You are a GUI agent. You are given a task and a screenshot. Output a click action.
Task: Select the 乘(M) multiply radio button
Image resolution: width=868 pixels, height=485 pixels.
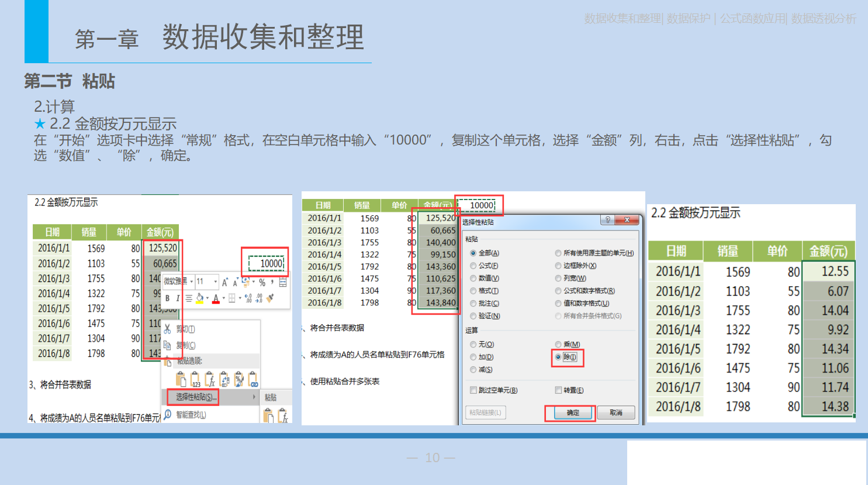[558, 345]
